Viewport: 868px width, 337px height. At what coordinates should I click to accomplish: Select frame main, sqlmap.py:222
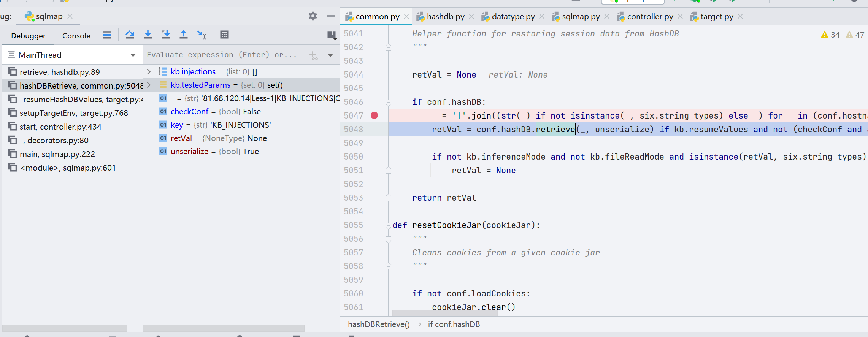[72, 154]
